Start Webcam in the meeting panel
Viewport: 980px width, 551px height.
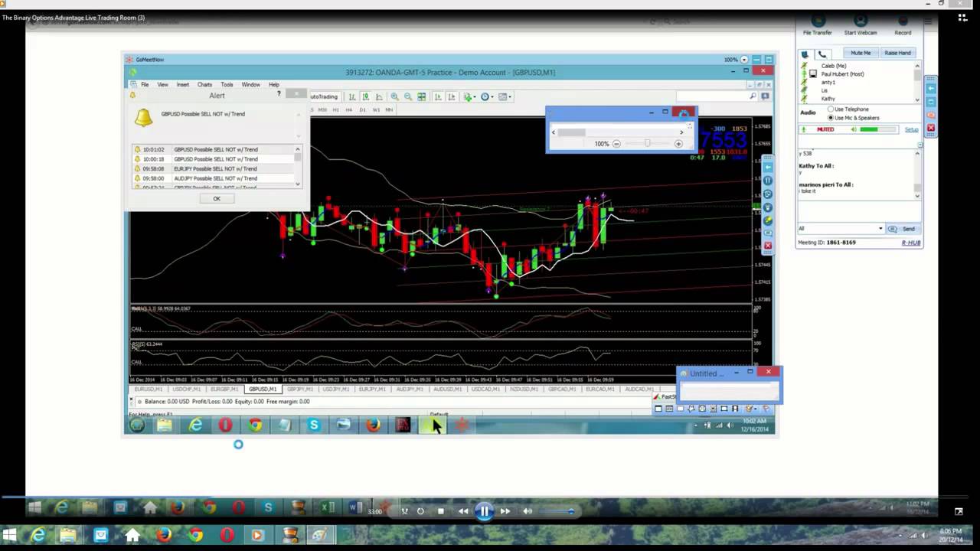[861, 25]
